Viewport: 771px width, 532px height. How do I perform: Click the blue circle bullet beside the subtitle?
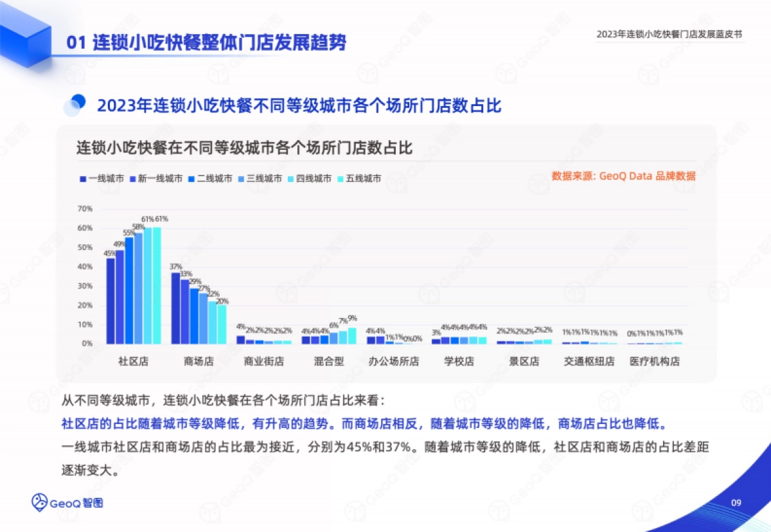(x=75, y=104)
